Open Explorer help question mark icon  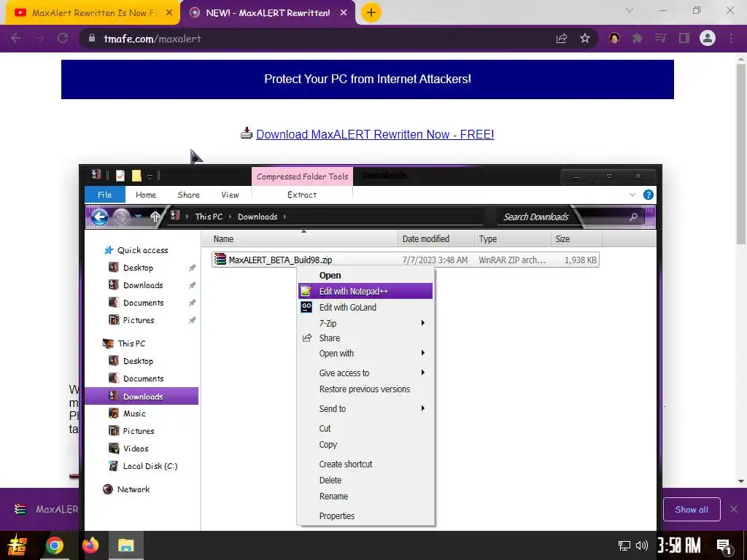pos(648,195)
